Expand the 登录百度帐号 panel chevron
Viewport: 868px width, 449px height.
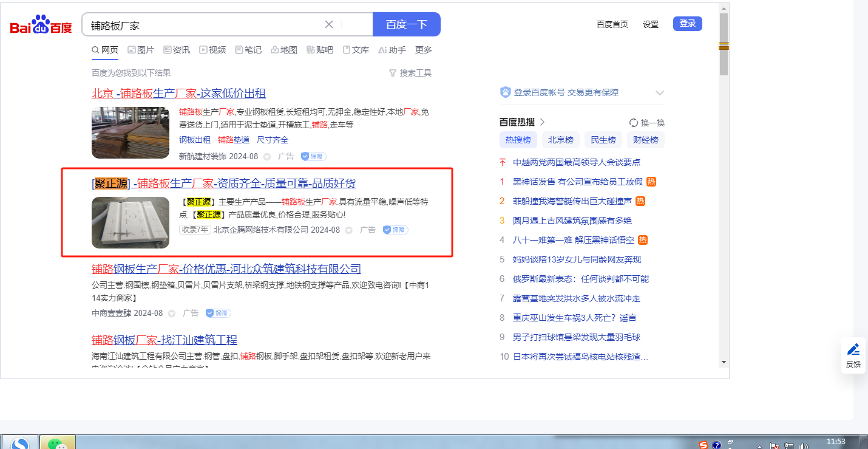point(659,93)
